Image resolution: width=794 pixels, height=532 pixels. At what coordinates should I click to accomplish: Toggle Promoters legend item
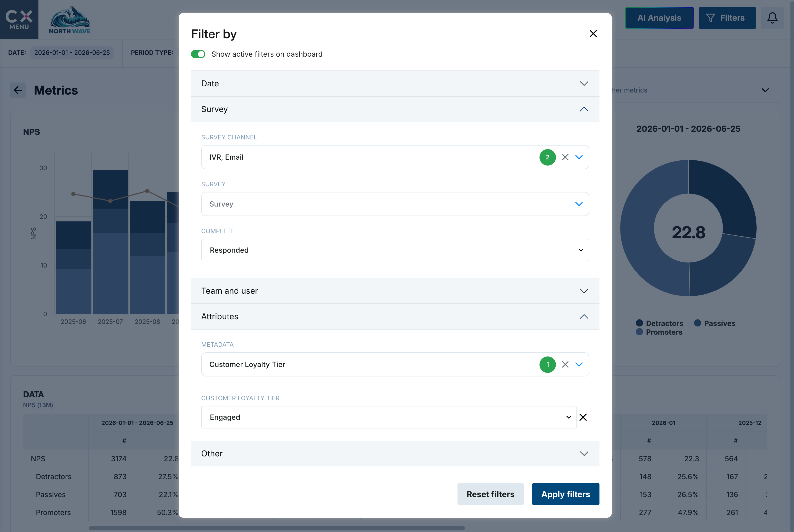659,332
